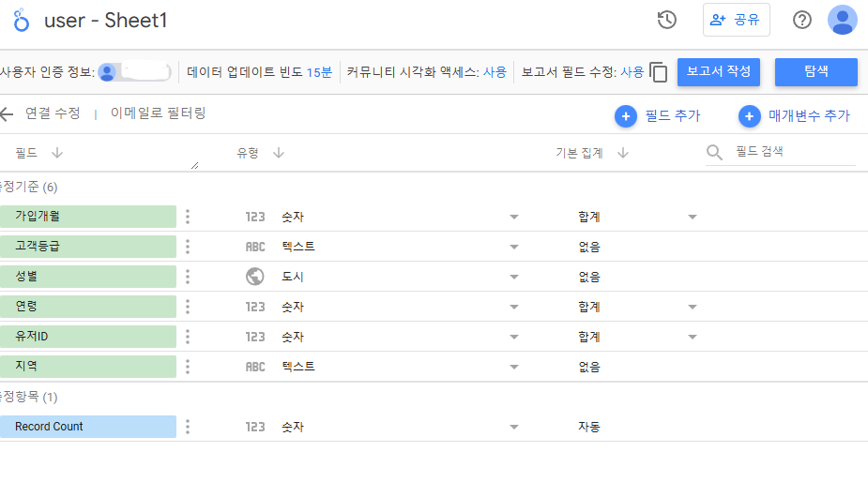Expand the type dropdown for 연령
This screenshot has width=868, height=497.
point(513,307)
